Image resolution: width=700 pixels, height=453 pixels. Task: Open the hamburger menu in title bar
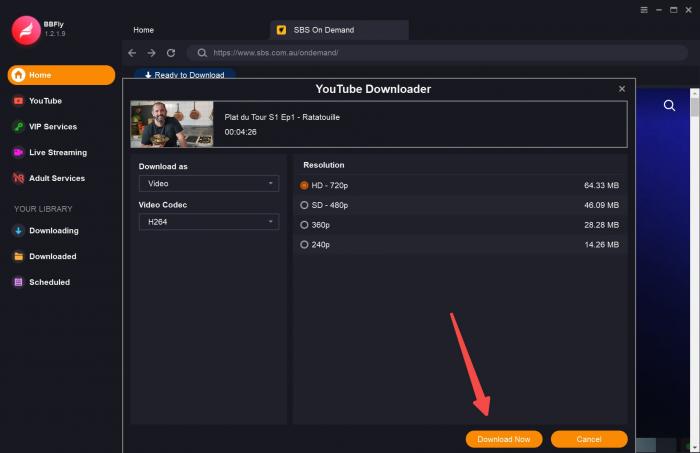click(644, 10)
